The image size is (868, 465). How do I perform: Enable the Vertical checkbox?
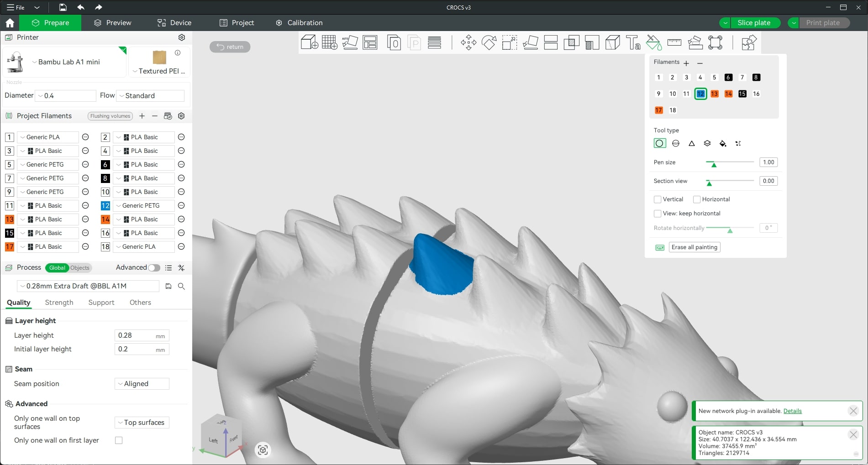click(658, 199)
